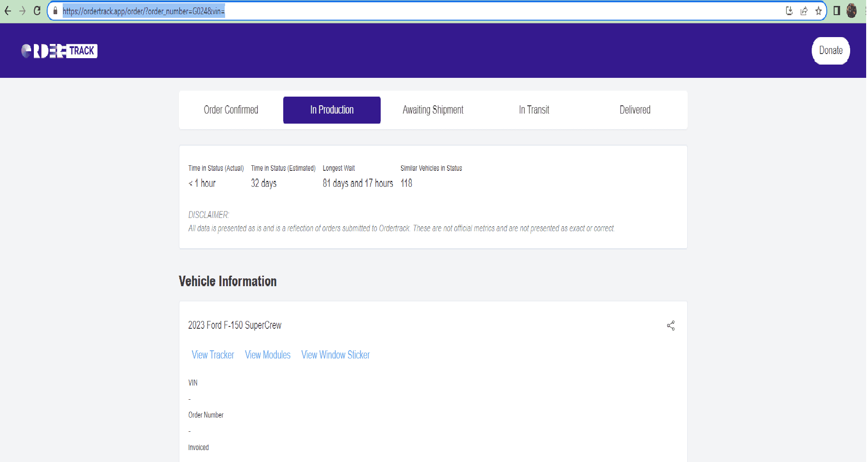
Task: Click the 'Invoiced' field label
Action: pos(199,447)
